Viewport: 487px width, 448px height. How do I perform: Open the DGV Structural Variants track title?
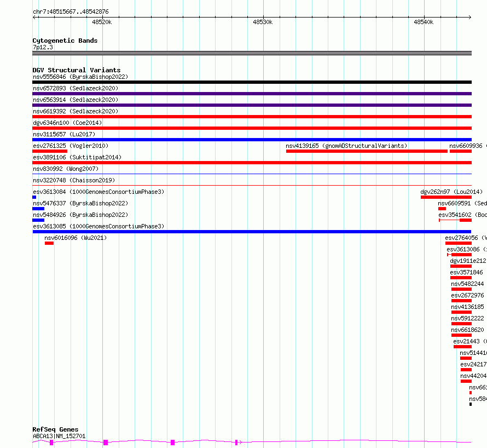tap(77, 70)
